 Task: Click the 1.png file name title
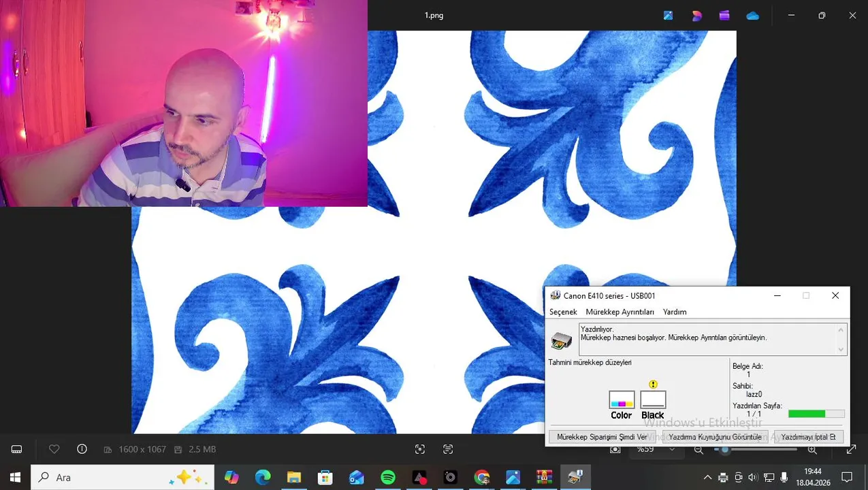click(x=434, y=15)
